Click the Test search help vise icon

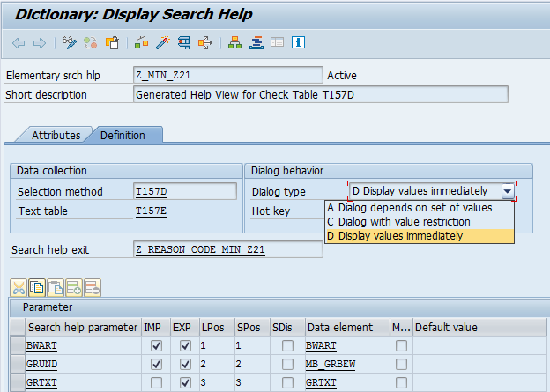tap(184, 43)
